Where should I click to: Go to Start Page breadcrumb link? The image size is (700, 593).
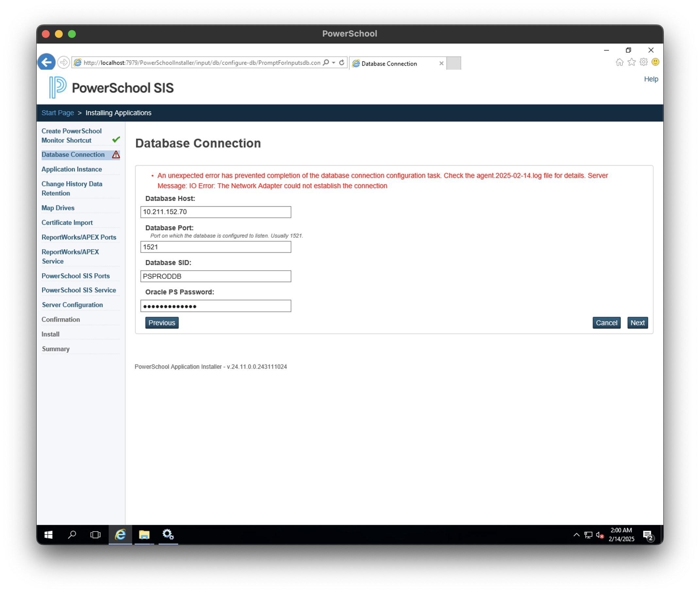pyautogui.click(x=58, y=113)
